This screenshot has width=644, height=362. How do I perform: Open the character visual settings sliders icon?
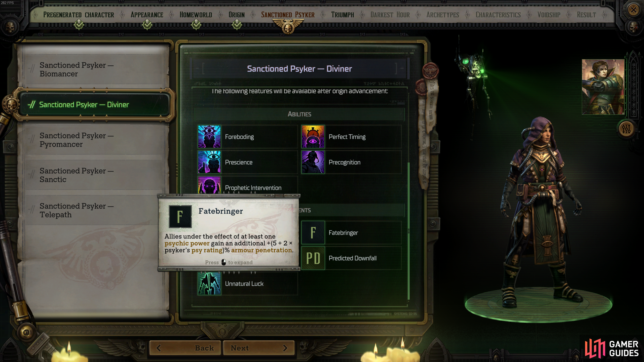[626, 129]
